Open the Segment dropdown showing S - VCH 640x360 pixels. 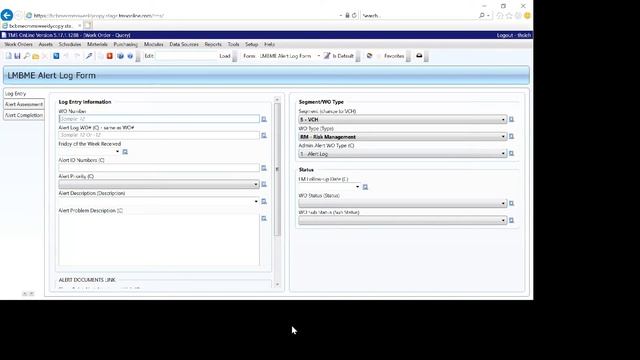coord(402,120)
